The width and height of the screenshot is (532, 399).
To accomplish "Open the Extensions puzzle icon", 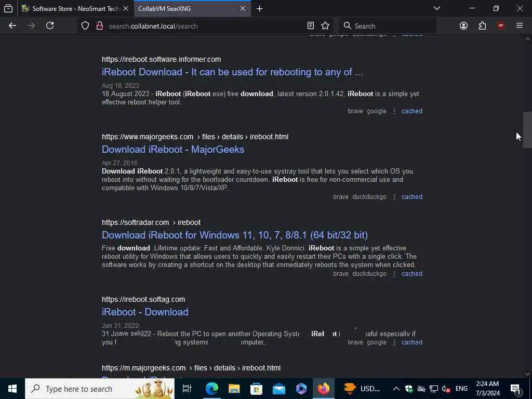I will pyautogui.click(x=482, y=26).
